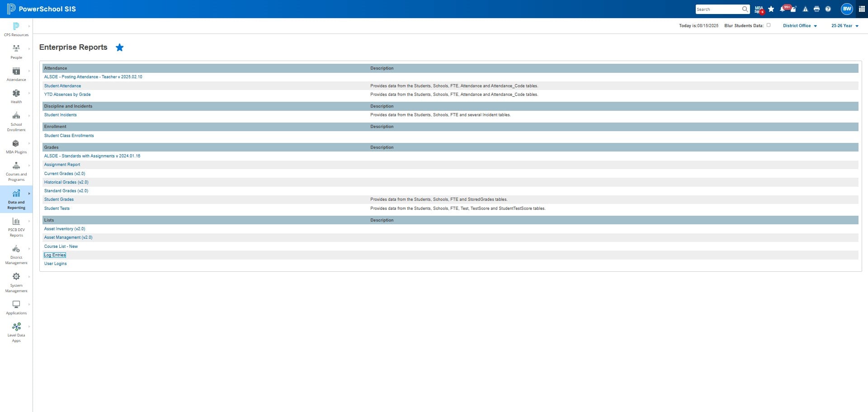Open the Student Attendance report
Viewport: 868px width, 412px height.
click(x=62, y=86)
